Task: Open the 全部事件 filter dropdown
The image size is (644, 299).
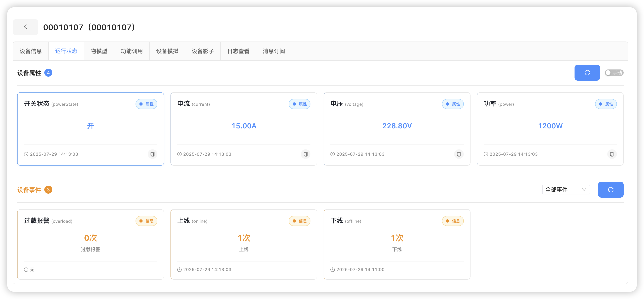Action: pos(566,189)
